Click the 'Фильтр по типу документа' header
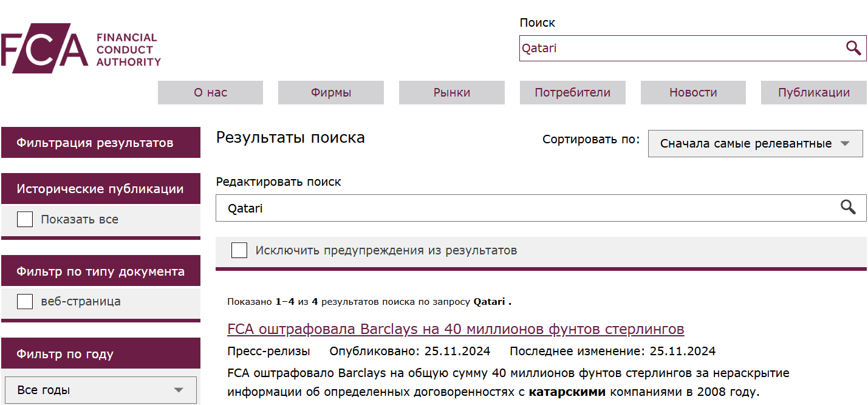This screenshot has height=405, width=868. pyautogui.click(x=101, y=271)
